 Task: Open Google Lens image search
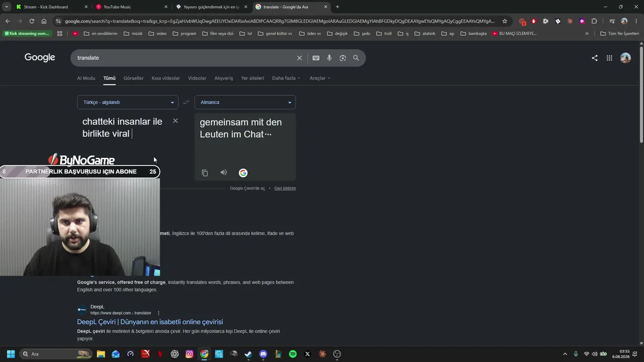click(x=343, y=58)
